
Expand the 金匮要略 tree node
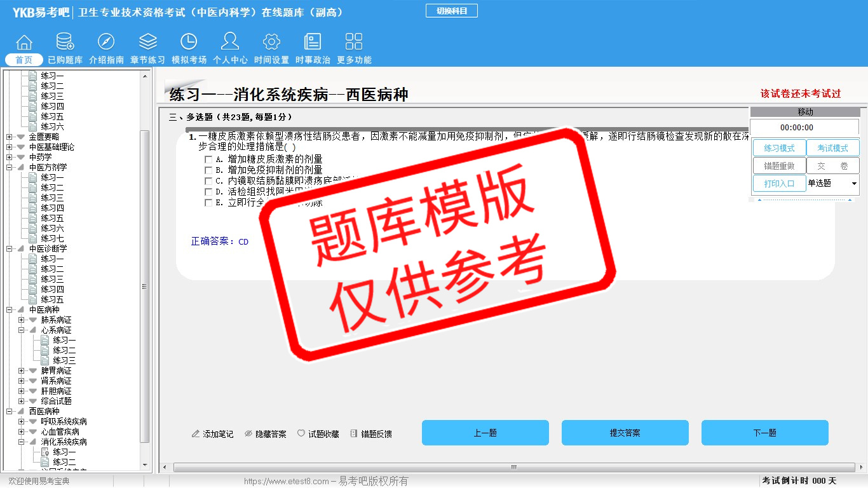(10, 137)
